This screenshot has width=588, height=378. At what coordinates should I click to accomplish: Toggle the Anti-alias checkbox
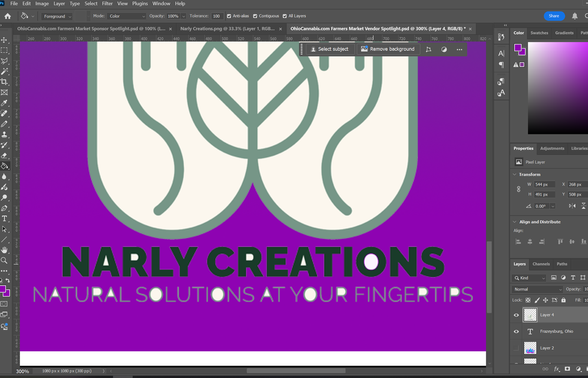[x=229, y=16]
